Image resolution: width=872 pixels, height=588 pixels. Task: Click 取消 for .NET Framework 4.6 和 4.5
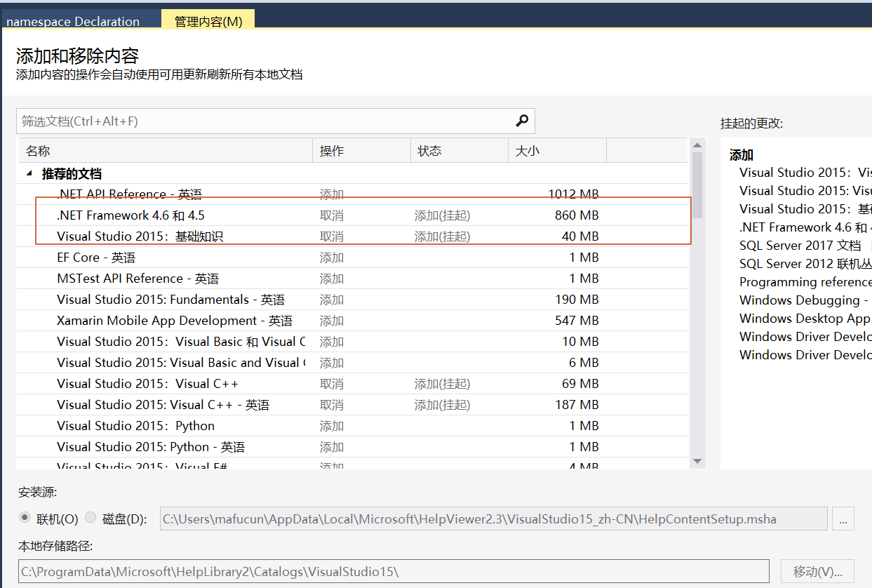point(332,215)
